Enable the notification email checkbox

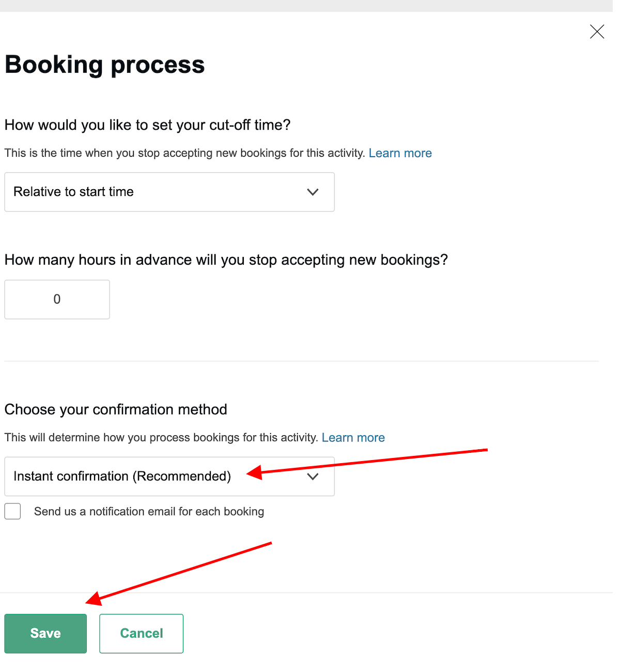point(12,511)
